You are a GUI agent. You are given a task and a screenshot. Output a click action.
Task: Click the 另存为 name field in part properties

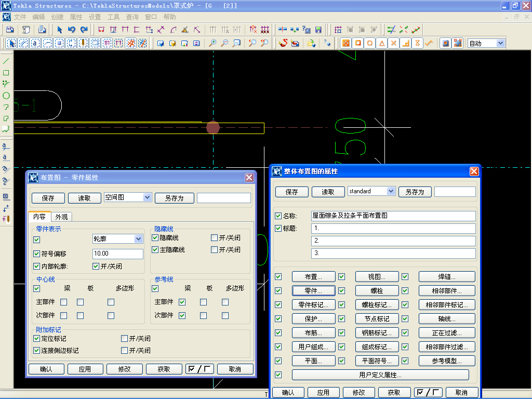[223, 198]
